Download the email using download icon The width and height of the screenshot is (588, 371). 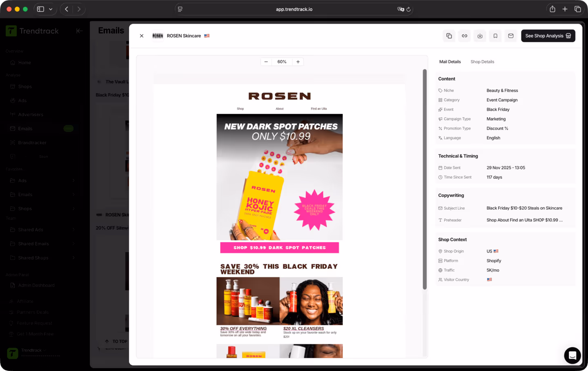(x=480, y=36)
